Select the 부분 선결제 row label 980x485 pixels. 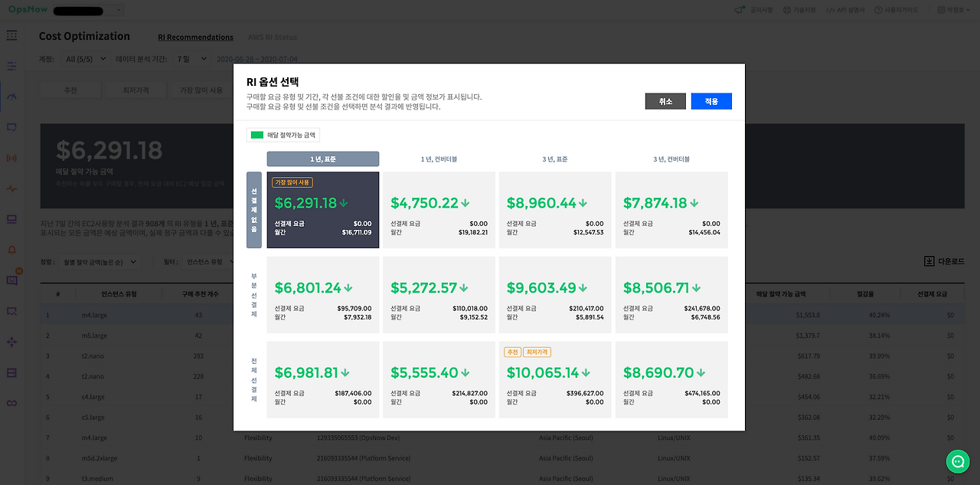point(254,294)
